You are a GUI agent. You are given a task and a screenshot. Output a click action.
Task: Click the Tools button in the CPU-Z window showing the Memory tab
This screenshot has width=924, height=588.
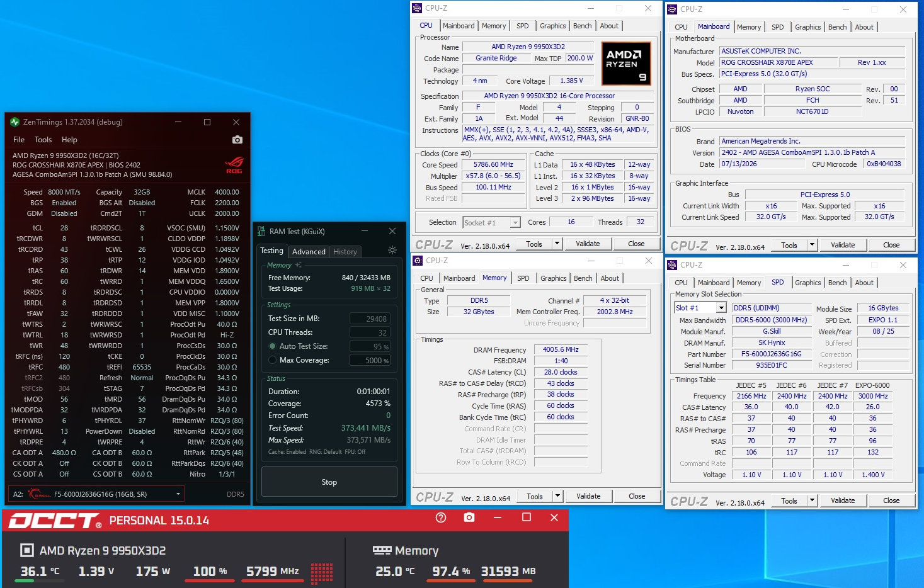535,496
